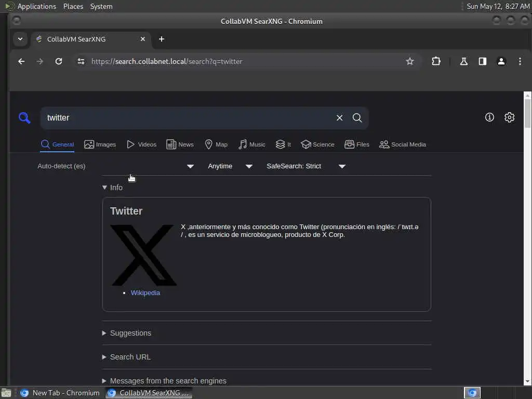The width and height of the screenshot is (532, 399).
Task: Open the Extensions puzzle icon
Action: tap(436, 61)
